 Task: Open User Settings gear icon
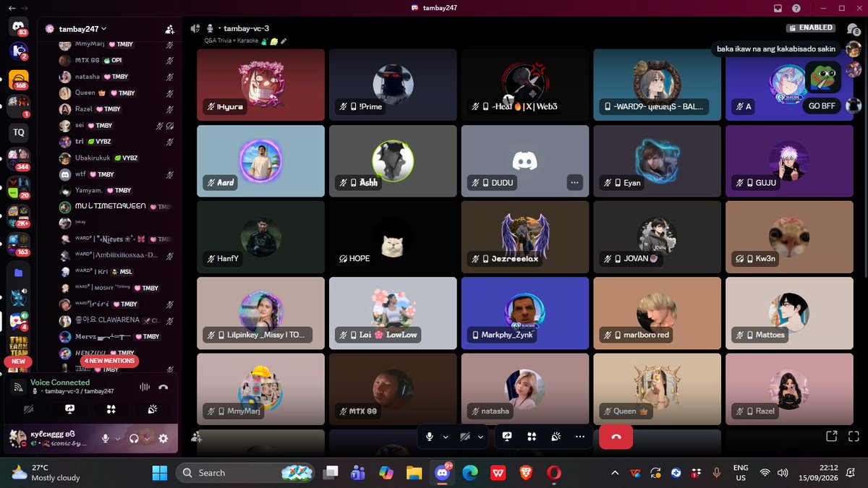(163, 438)
